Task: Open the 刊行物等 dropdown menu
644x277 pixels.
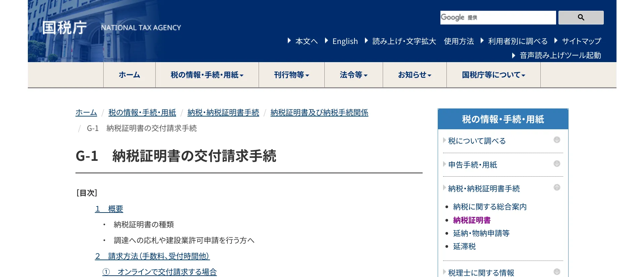Action: 291,75
